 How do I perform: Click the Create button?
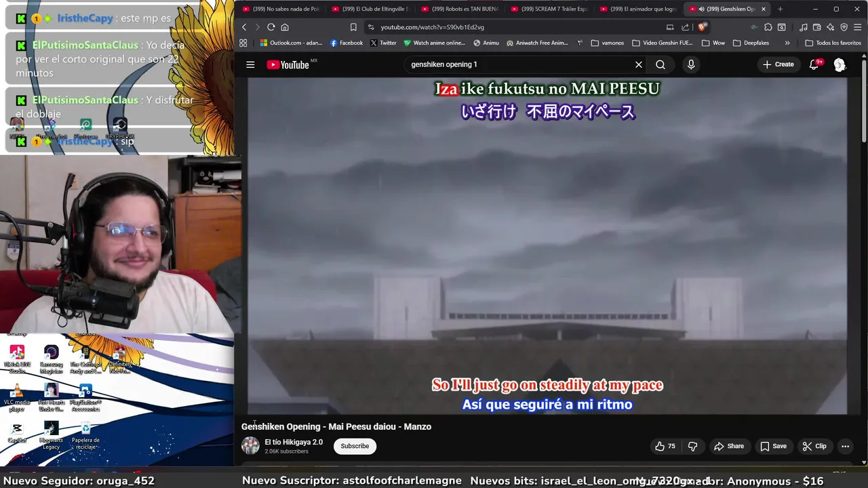[x=778, y=64]
